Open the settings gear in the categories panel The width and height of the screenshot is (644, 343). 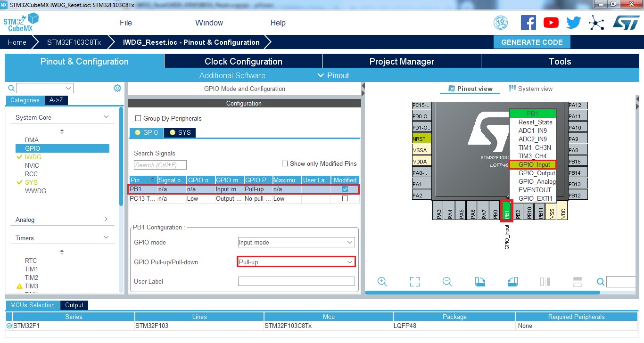point(117,88)
